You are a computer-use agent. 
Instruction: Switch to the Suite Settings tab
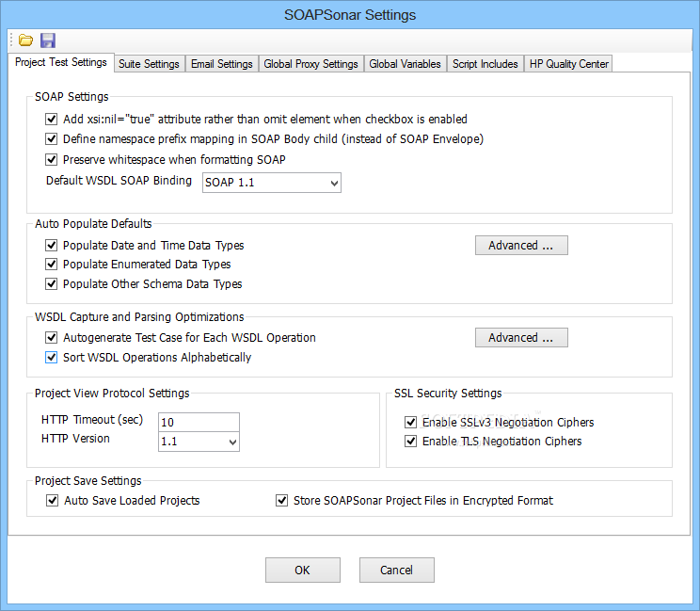[x=149, y=64]
